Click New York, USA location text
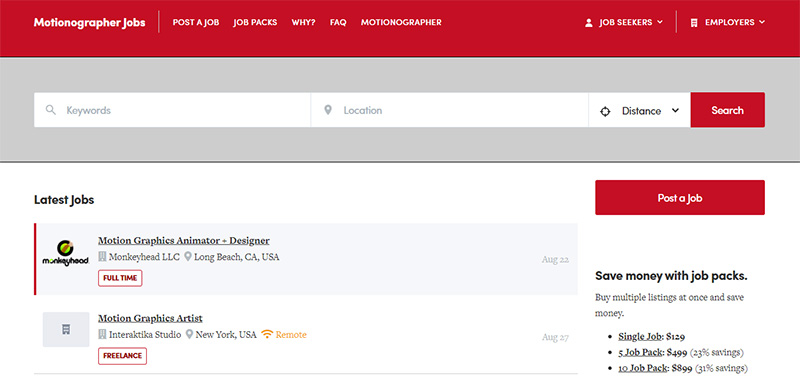Viewport: 800px width, 381px height. (x=226, y=335)
